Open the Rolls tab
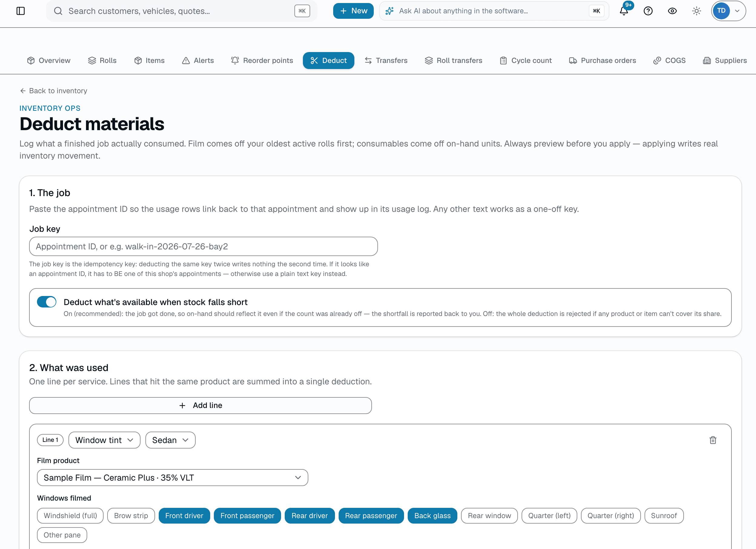The width and height of the screenshot is (756, 549). point(102,60)
